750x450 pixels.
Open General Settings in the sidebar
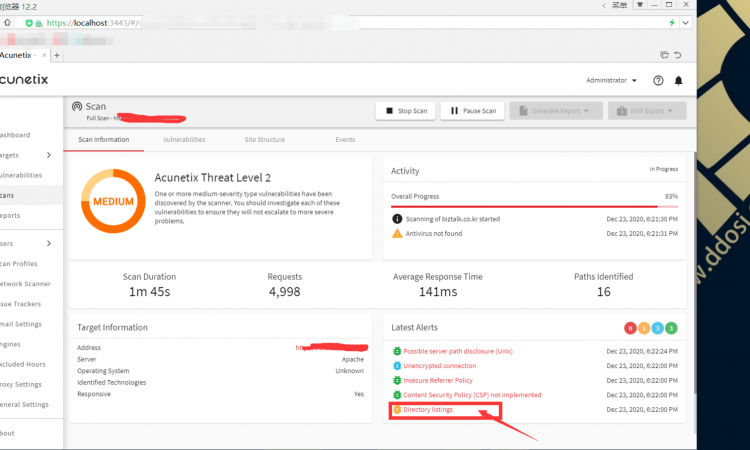pyautogui.click(x=26, y=404)
